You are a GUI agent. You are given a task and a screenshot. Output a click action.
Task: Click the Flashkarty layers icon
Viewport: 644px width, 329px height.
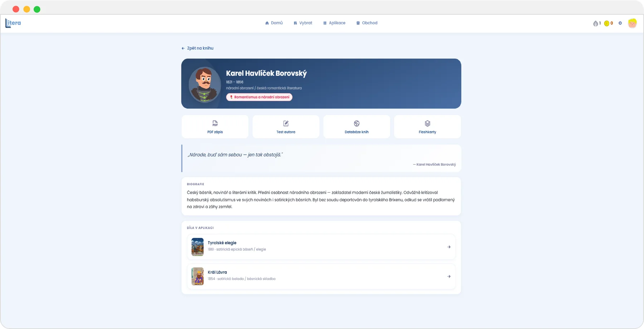tap(428, 123)
